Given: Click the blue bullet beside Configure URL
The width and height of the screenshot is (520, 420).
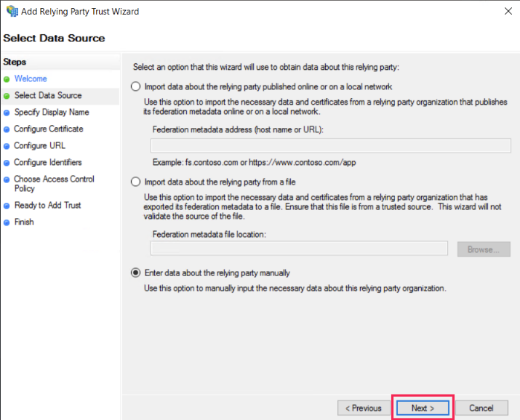Looking at the screenshot, I should tap(7, 146).
